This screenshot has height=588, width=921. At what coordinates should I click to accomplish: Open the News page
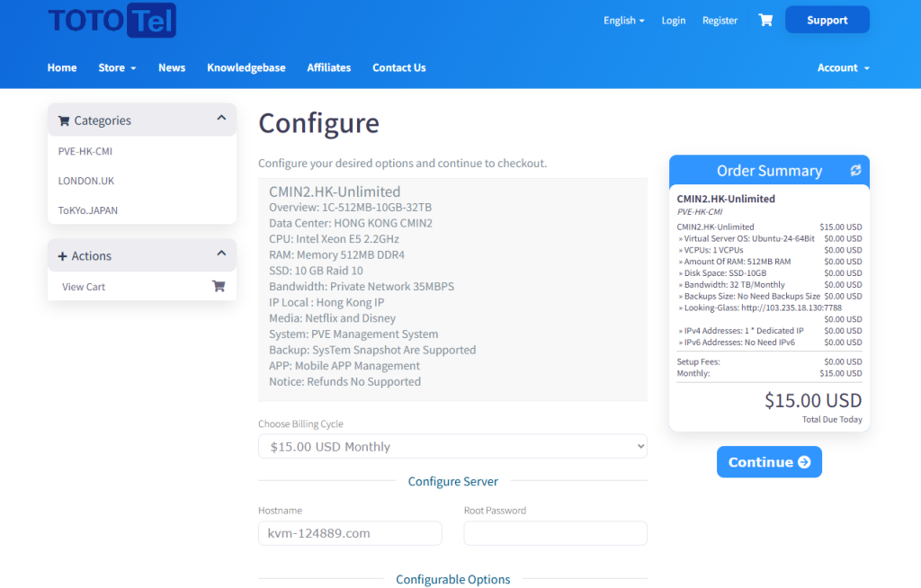172,67
